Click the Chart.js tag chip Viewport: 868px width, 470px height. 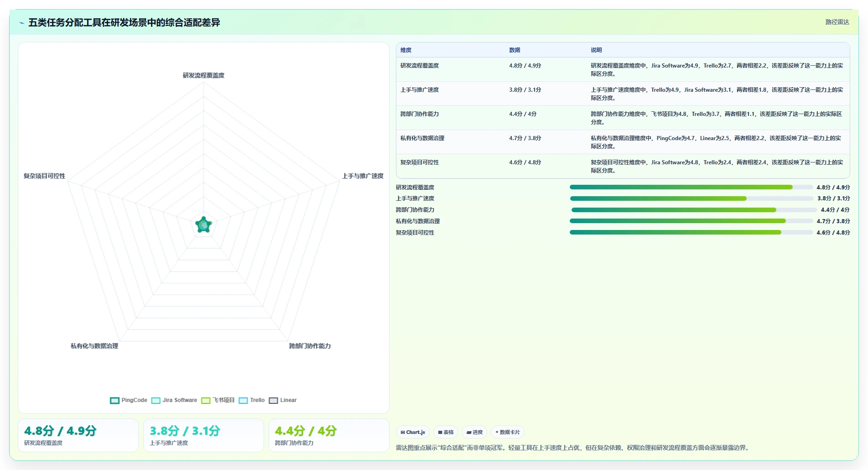tap(413, 432)
